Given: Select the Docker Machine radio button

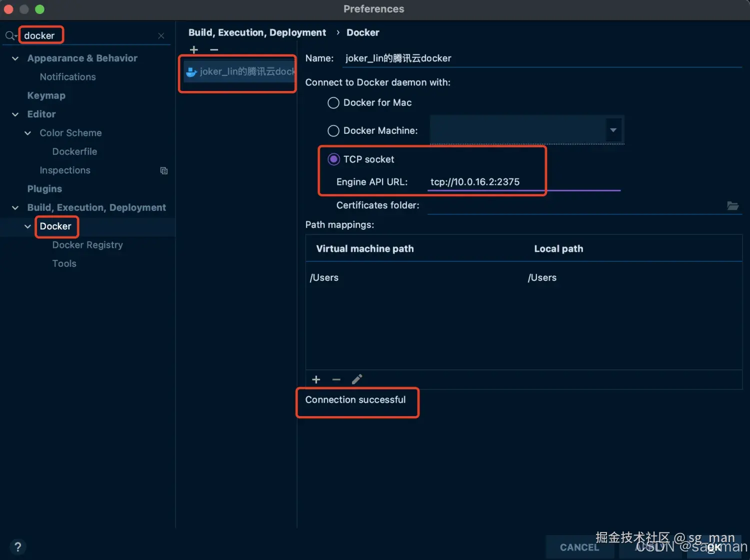Looking at the screenshot, I should (x=333, y=131).
